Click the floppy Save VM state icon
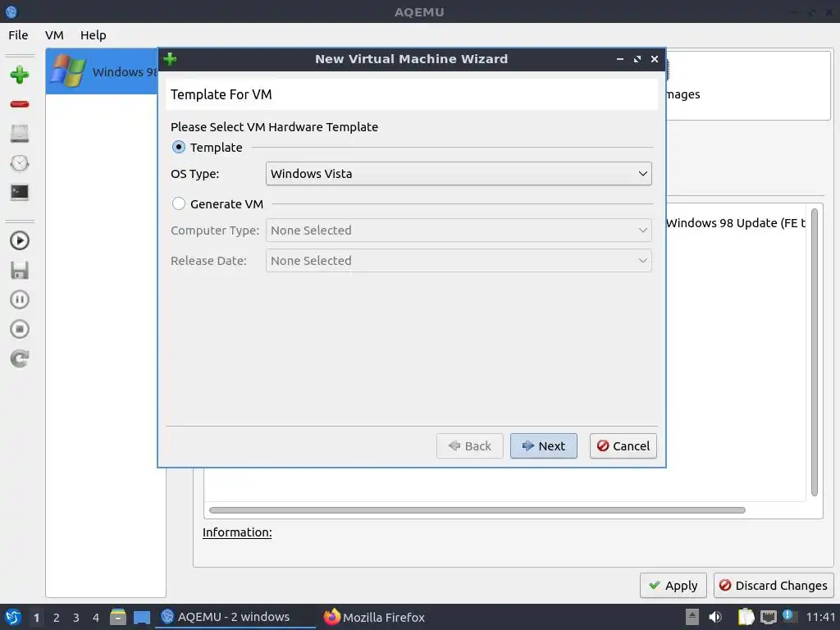The image size is (840, 630). pos(20,270)
